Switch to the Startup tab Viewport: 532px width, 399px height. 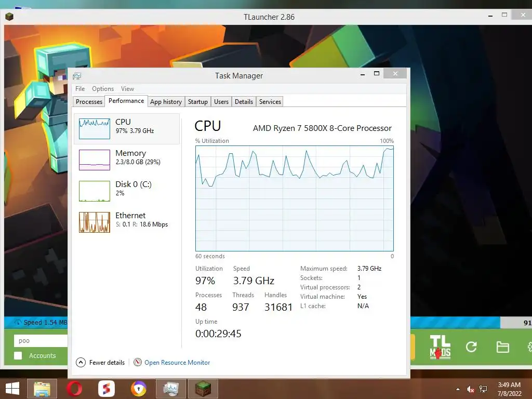coord(198,102)
